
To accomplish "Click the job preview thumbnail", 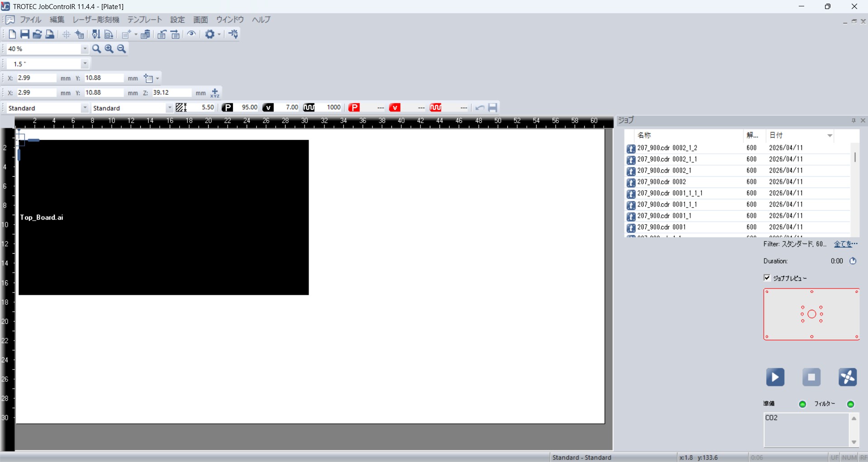I will pyautogui.click(x=811, y=314).
